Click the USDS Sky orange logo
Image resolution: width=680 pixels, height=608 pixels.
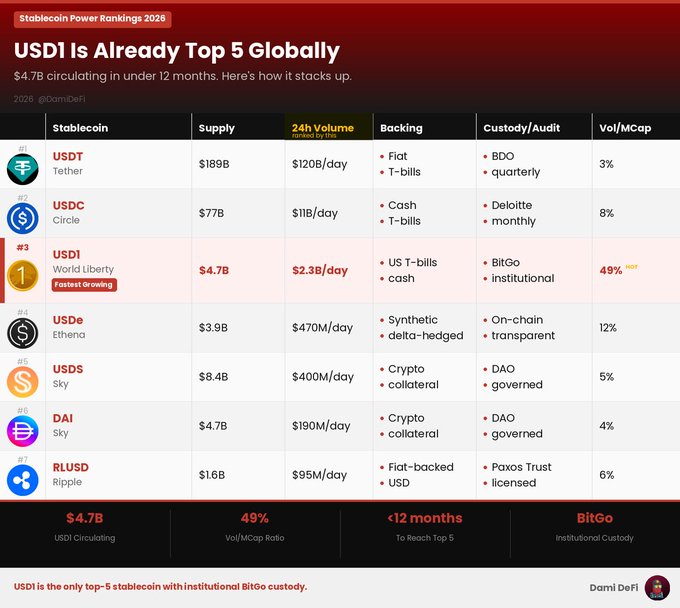[x=23, y=382]
